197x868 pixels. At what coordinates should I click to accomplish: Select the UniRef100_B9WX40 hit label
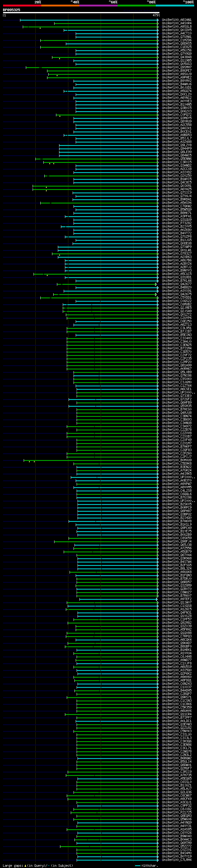click(176, 836)
